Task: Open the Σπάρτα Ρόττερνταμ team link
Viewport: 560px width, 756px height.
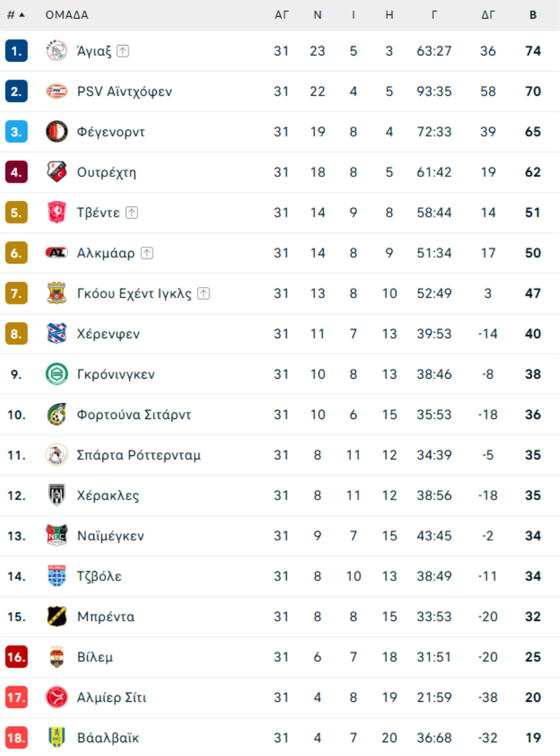Action: tap(139, 455)
